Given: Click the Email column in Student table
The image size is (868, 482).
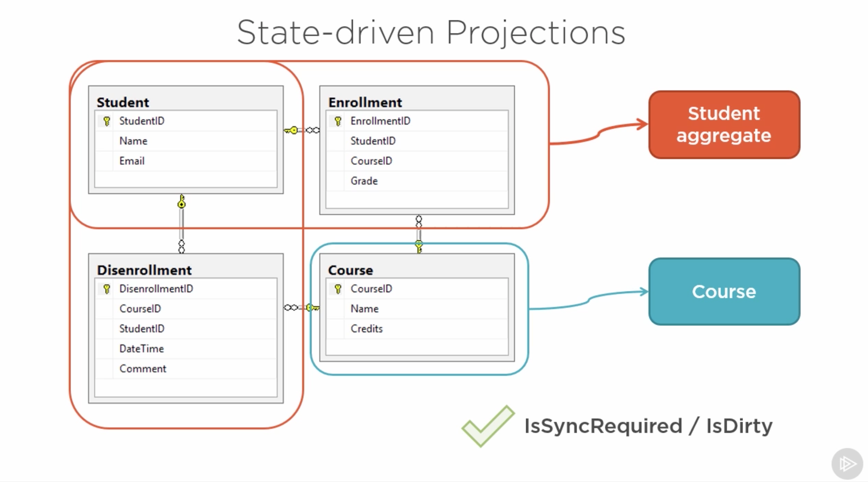Looking at the screenshot, I should pyautogui.click(x=186, y=161).
